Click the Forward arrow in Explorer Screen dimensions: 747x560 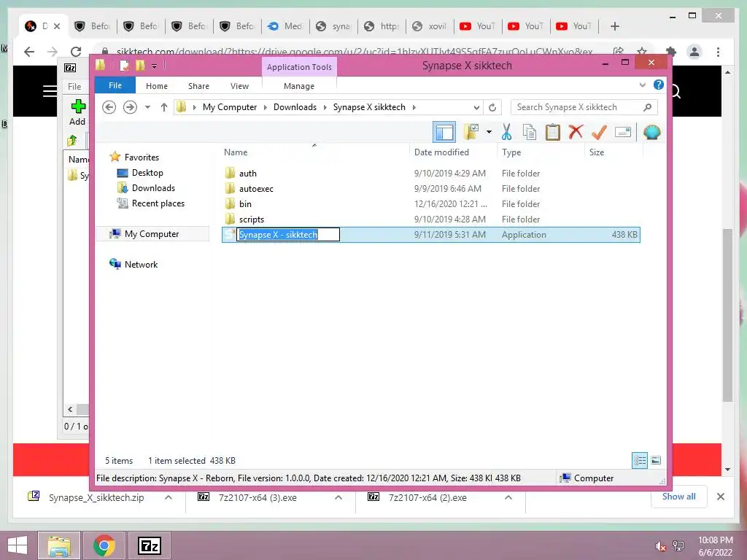point(130,107)
